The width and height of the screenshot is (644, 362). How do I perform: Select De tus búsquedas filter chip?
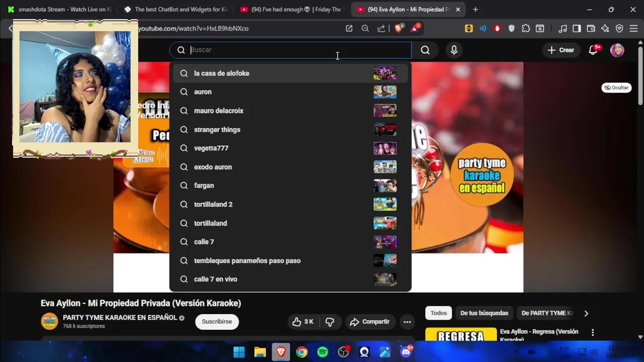(x=484, y=313)
